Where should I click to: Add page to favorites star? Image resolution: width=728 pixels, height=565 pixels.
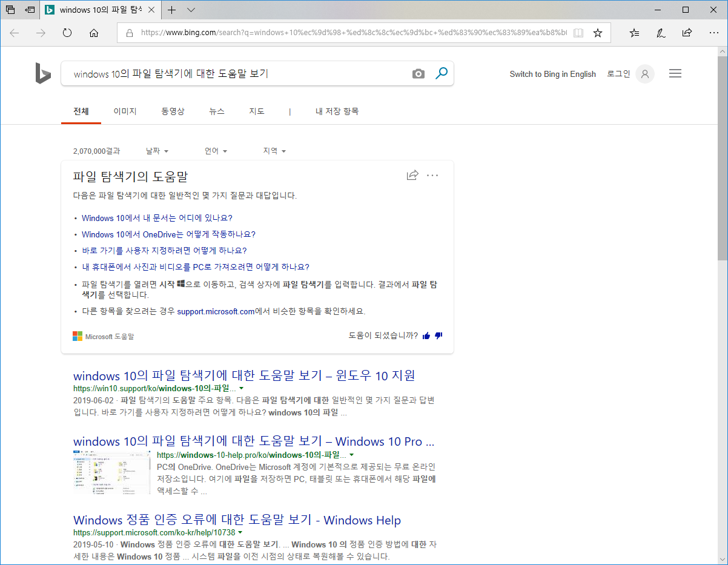click(598, 33)
